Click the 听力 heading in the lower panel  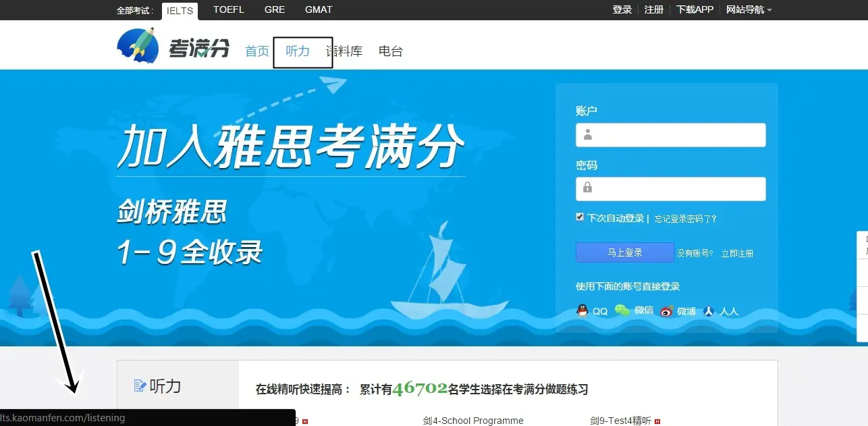(165, 386)
